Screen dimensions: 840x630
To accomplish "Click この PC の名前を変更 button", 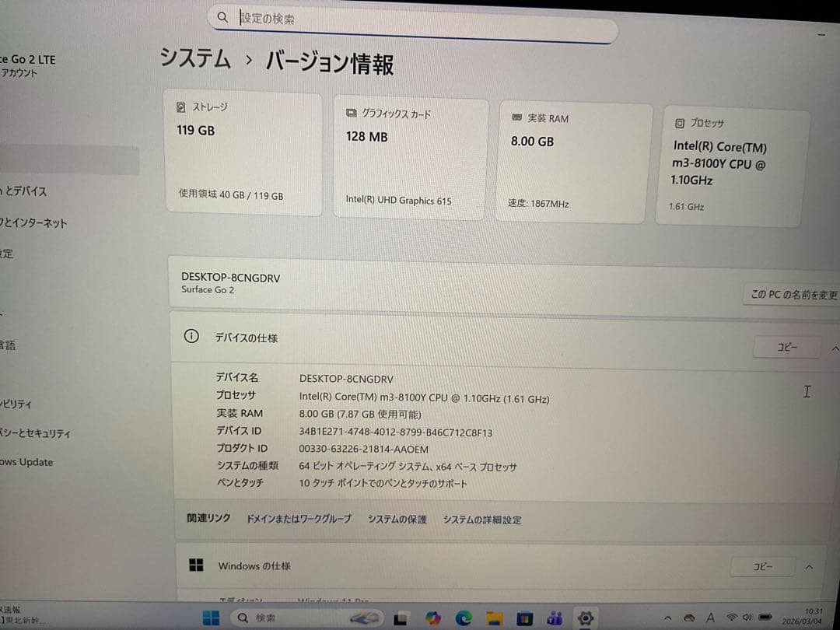I will tap(793, 294).
